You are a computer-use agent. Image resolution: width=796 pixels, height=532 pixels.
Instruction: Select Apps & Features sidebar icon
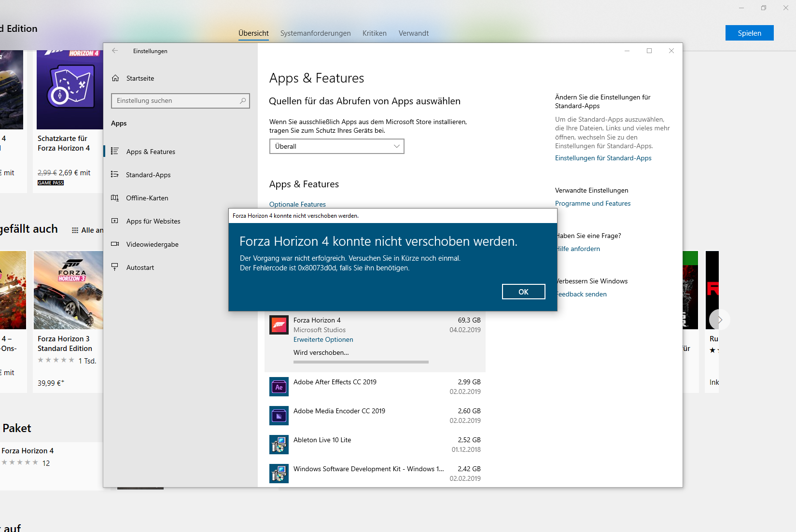tap(115, 151)
